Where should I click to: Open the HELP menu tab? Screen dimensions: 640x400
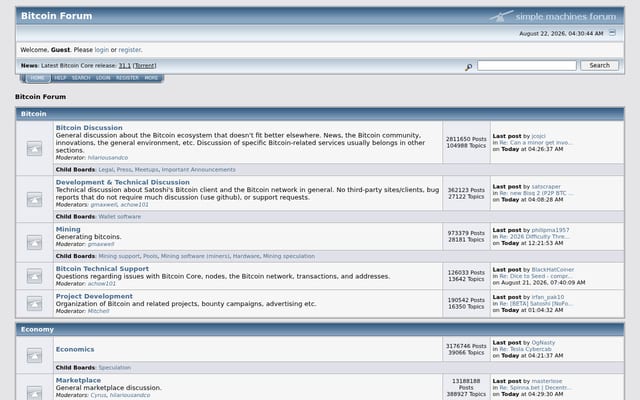click(60, 78)
